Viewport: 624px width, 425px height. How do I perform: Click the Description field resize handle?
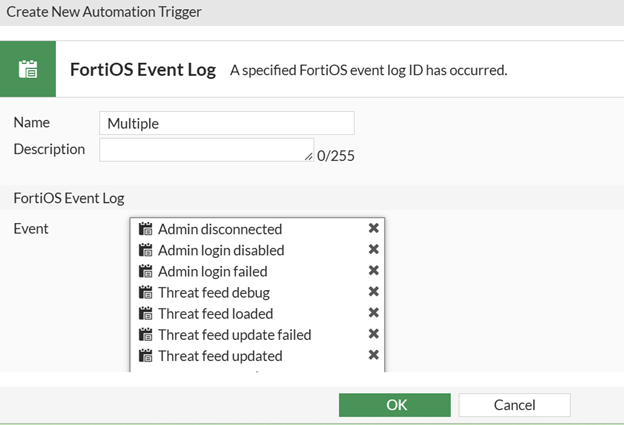click(309, 157)
